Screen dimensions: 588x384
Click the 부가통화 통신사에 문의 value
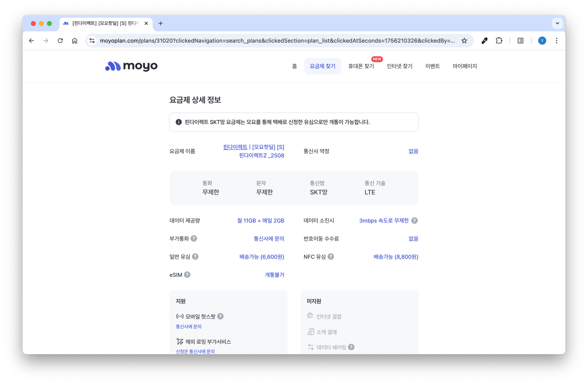tap(269, 238)
